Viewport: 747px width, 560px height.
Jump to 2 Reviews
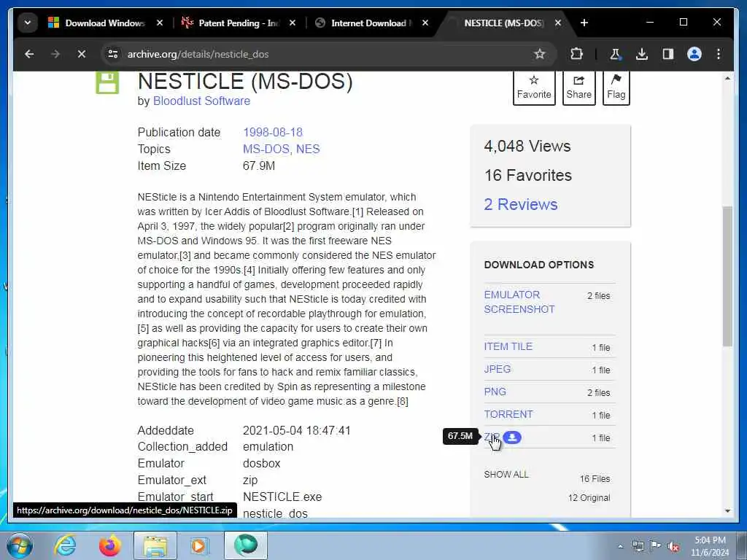pyautogui.click(x=521, y=204)
